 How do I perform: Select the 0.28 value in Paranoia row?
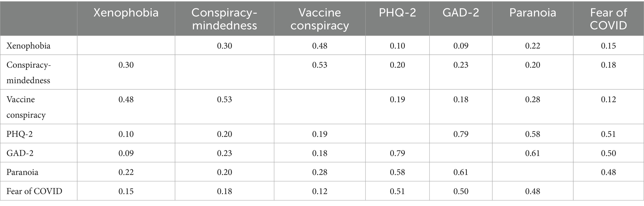tap(320, 172)
